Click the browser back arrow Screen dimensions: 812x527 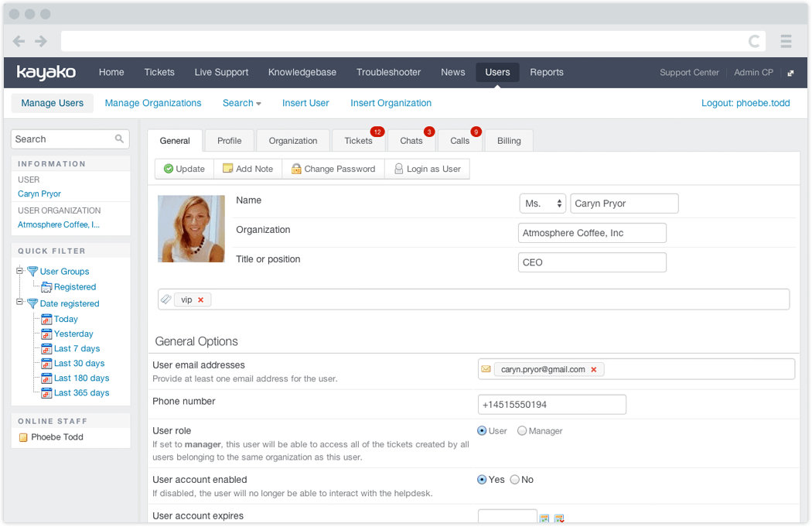pyautogui.click(x=19, y=42)
